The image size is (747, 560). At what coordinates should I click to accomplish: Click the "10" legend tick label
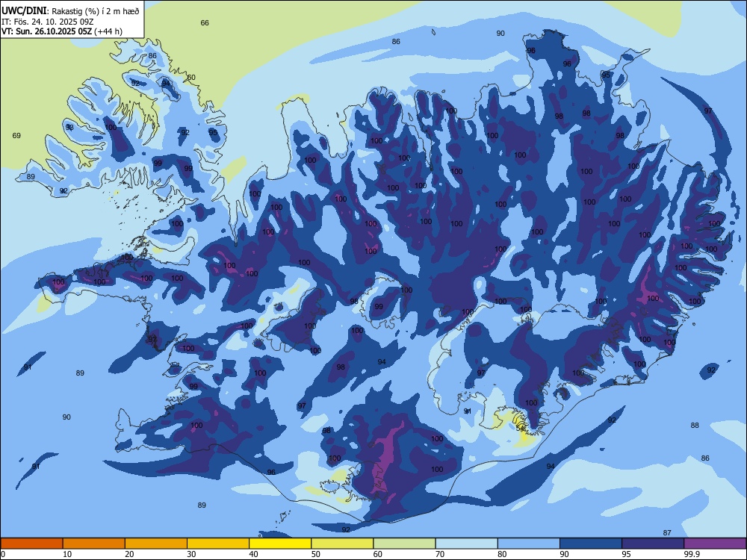pyautogui.click(x=67, y=554)
